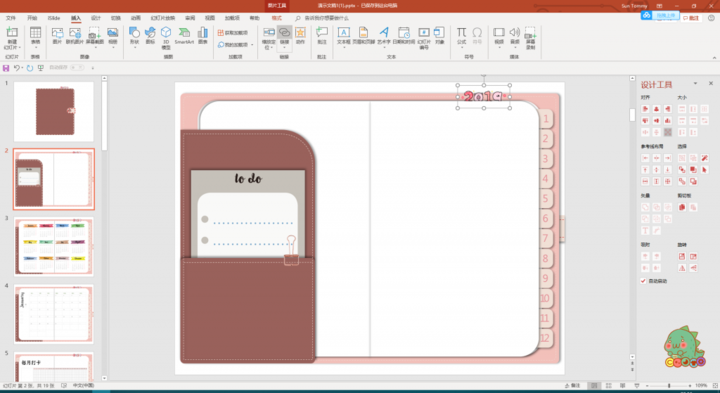Click the 形状 shapes icon
This screenshot has height=393, width=720.
[134, 35]
